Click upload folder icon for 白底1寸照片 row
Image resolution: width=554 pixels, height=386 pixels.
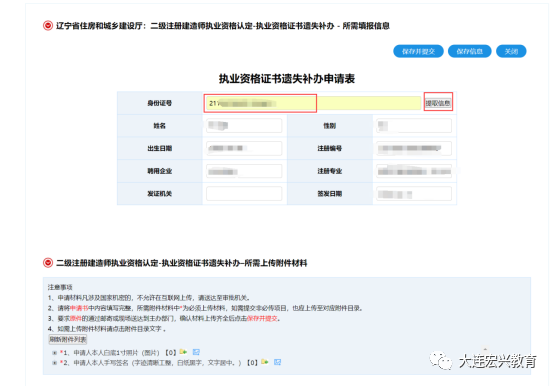(183, 352)
